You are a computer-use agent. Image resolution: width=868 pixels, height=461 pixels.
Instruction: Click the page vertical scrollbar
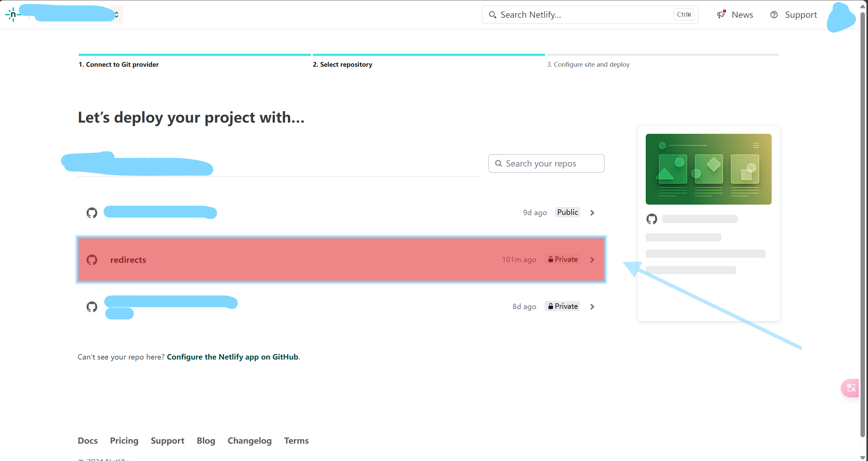[863, 225]
